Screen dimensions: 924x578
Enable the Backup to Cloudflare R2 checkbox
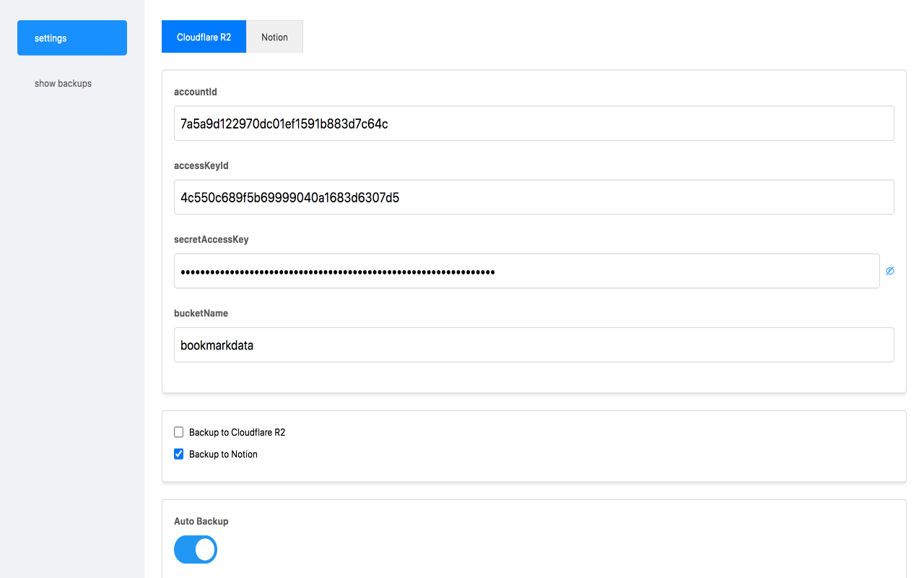(x=179, y=432)
